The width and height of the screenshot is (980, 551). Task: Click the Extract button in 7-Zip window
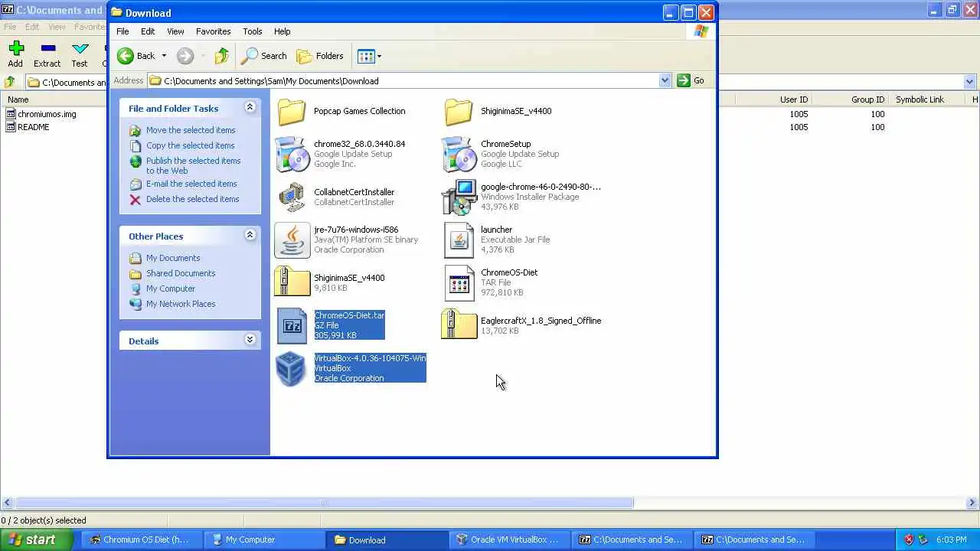click(x=47, y=54)
